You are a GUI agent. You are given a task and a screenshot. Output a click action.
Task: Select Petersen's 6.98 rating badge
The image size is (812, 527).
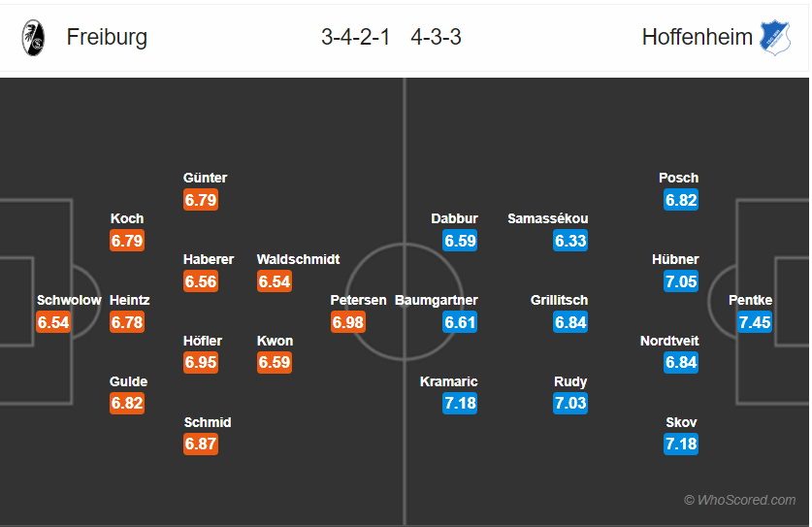348,322
